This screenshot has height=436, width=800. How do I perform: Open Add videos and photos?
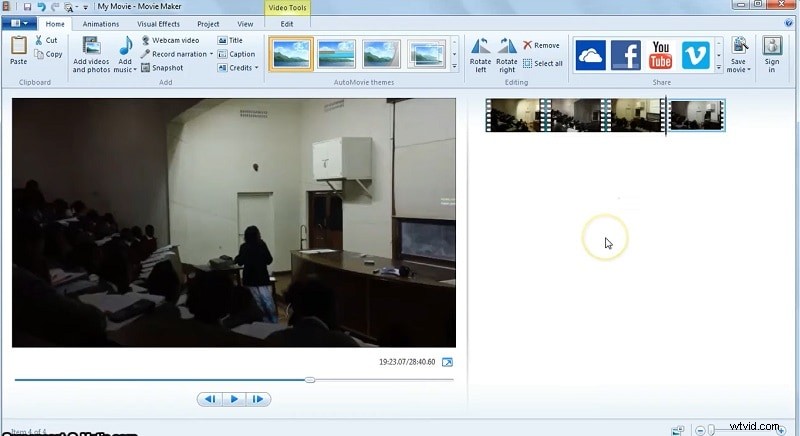pos(91,55)
